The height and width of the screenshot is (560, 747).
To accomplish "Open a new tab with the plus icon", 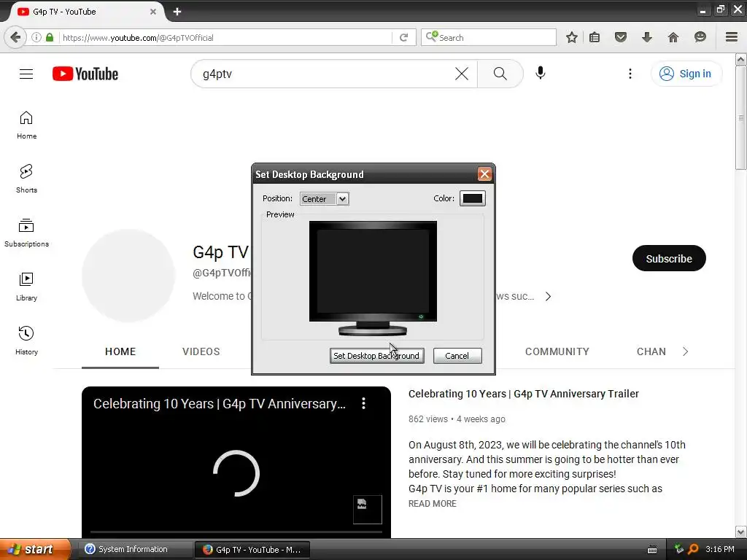I will pyautogui.click(x=177, y=12).
